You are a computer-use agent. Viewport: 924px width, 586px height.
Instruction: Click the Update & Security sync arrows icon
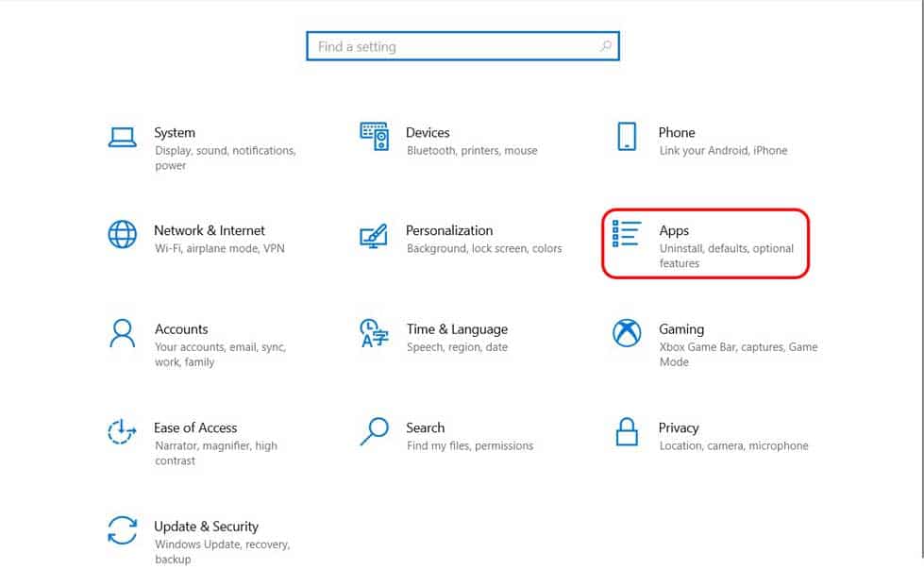[123, 530]
